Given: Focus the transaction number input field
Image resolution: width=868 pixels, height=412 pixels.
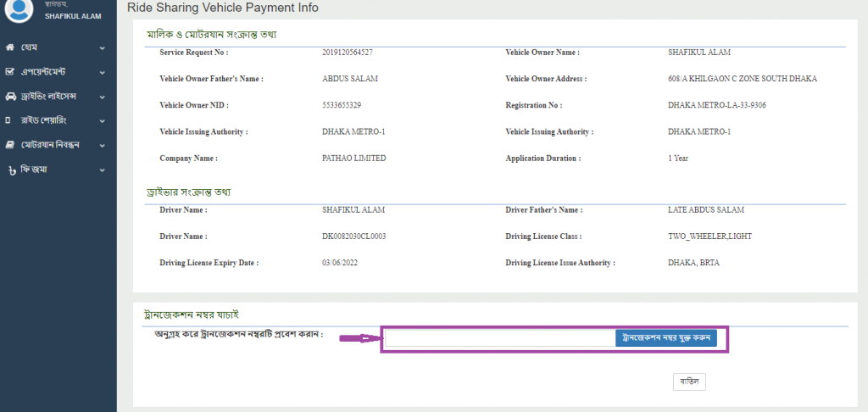Looking at the screenshot, I should pos(500,338).
